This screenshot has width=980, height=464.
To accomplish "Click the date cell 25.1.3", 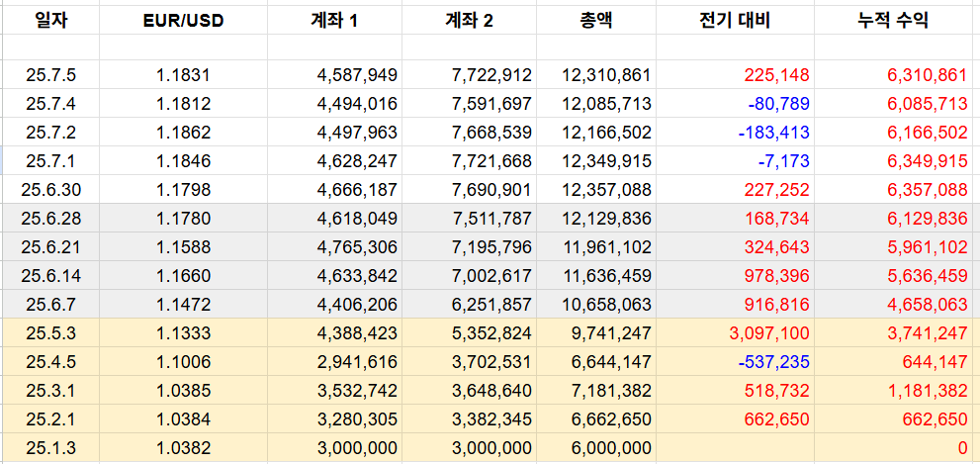I will (50, 448).
